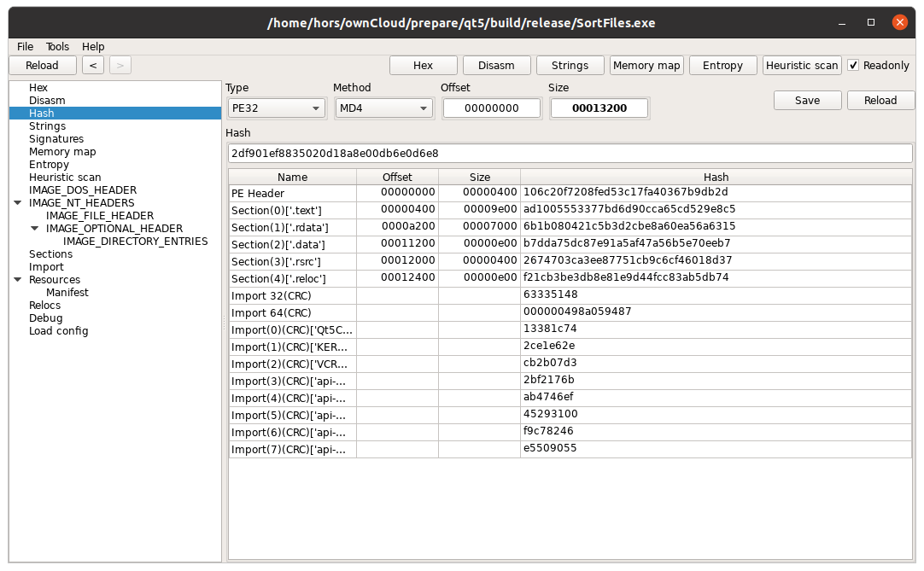Image resolution: width=924 pixels, height=571 pixels.
Task: Click the Reload button beside Save
Action: (x=880, y=100)
